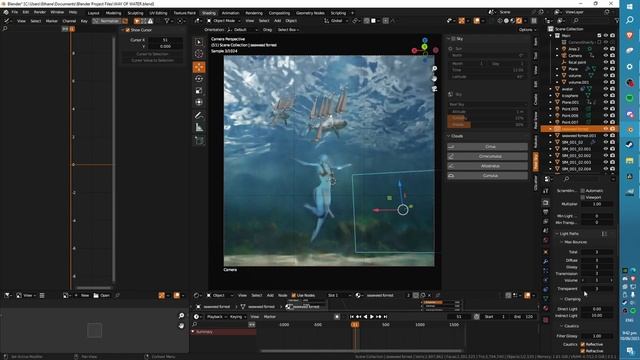Screen dimensions: 640x360
Task: Toggle visibility of Point.007 in outliner
Action: click(606, 122)
